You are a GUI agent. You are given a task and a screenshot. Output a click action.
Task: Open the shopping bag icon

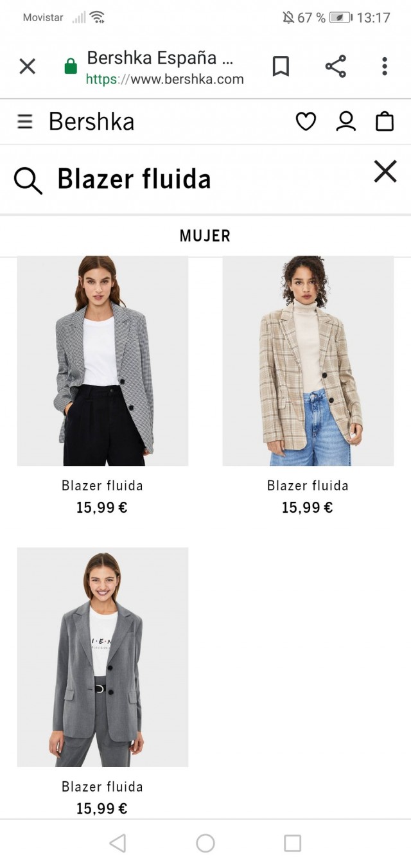384,121
